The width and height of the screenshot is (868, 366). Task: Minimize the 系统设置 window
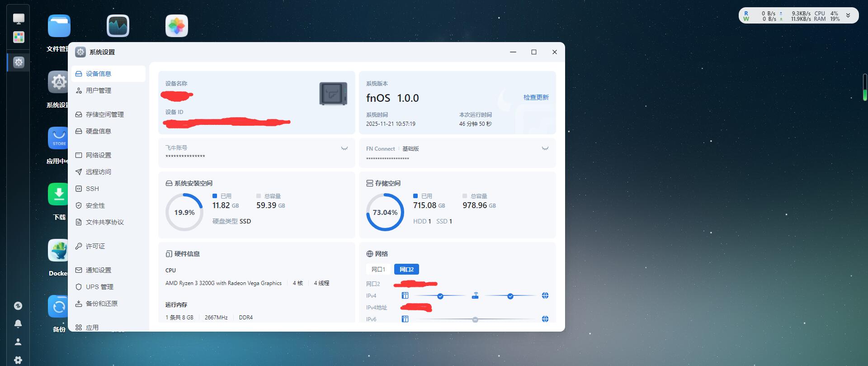pyautogui.click(x=513, y=52)
